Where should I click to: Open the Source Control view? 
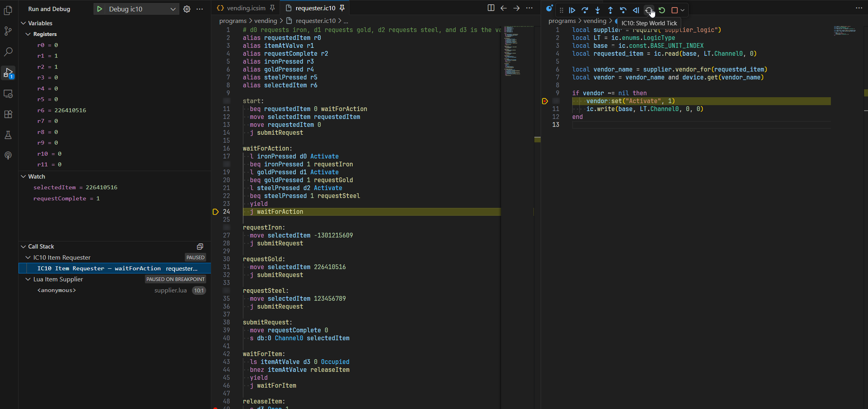click(8, 31)
